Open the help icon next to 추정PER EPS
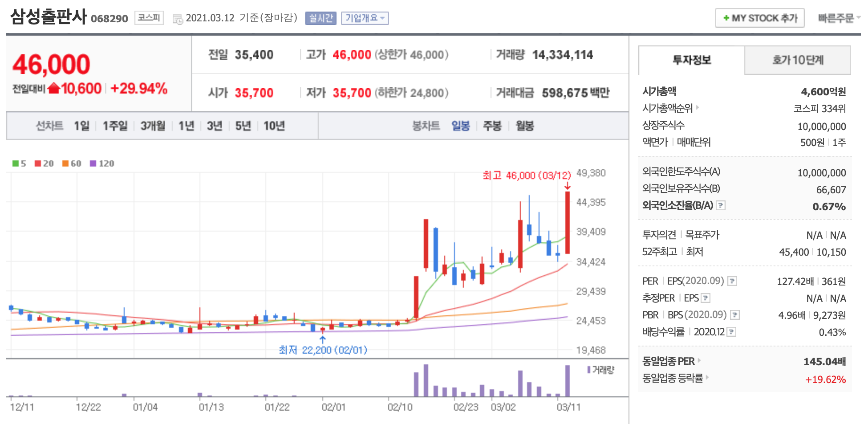 click(x=706, y=298)
